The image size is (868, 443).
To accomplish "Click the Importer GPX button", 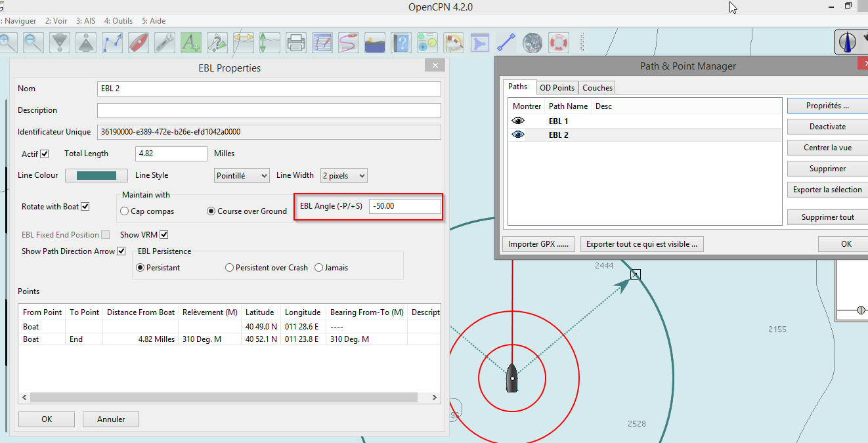I will click(538, 244).
